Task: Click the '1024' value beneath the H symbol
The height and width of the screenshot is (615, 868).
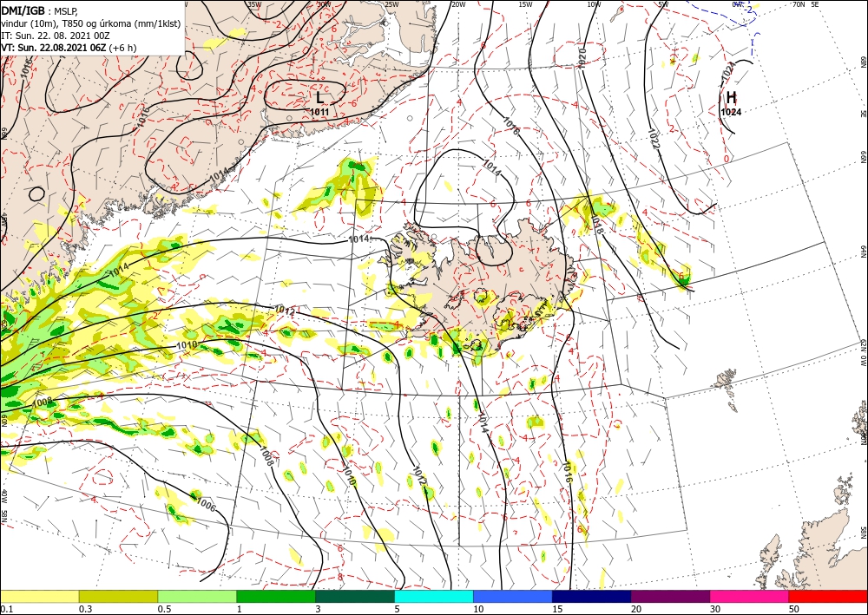Action: point(731,112)
